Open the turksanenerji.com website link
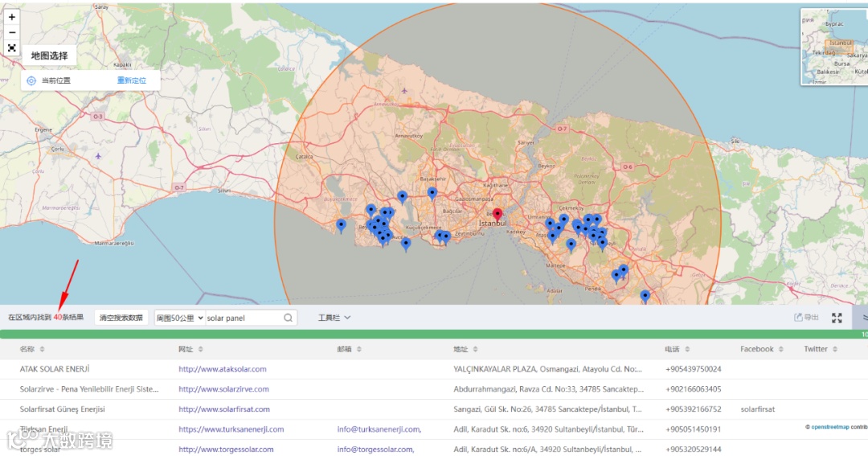Image resolution: width=868 pixels, height=456 pixels. click(231, 429)
